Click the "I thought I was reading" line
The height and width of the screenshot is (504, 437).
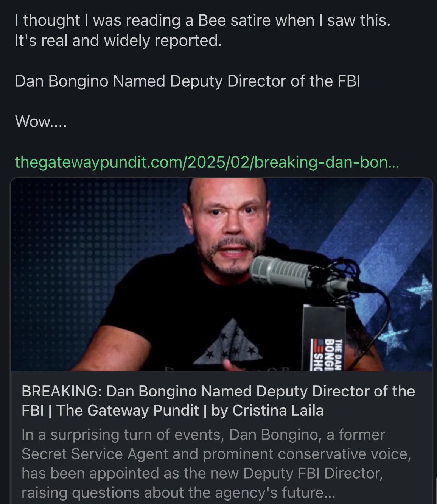202,20
